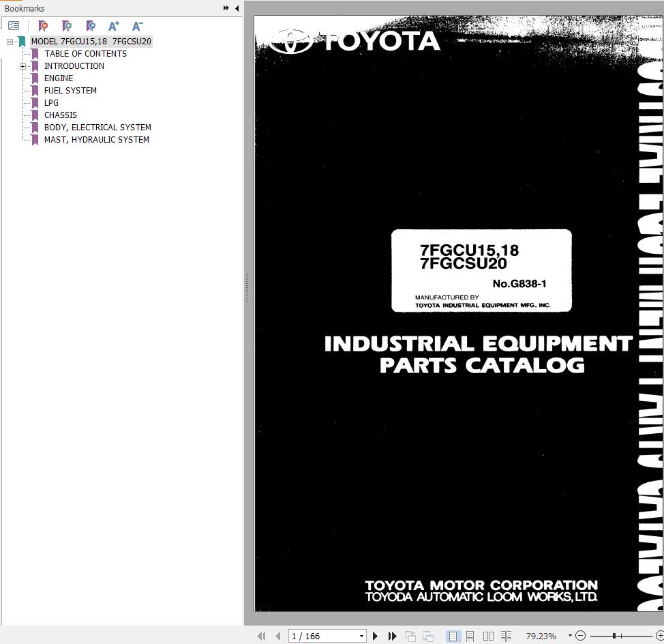Switch to continuous facing view
The height and width of the screenshot is (644, 664).
[506, 636]
